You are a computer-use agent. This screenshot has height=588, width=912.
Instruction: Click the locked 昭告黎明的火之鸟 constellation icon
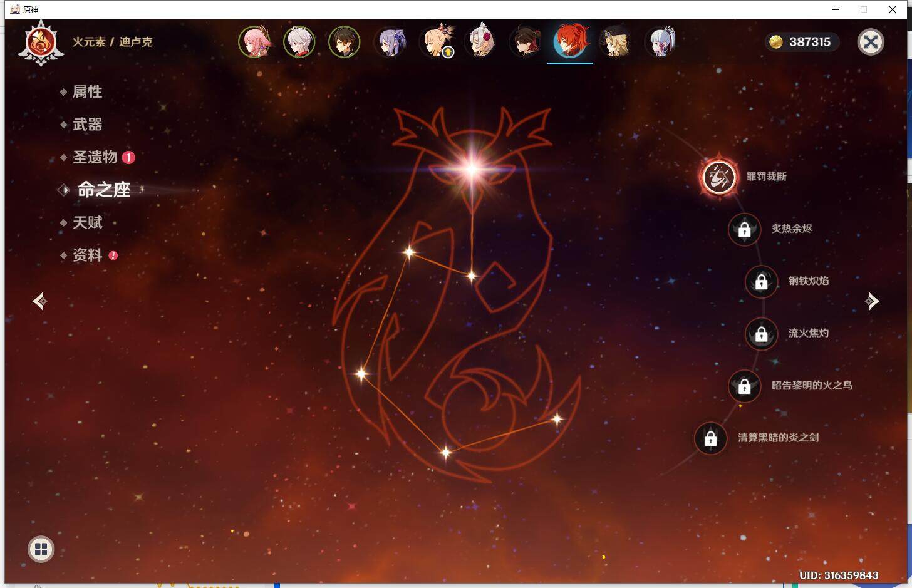[744, 386]
